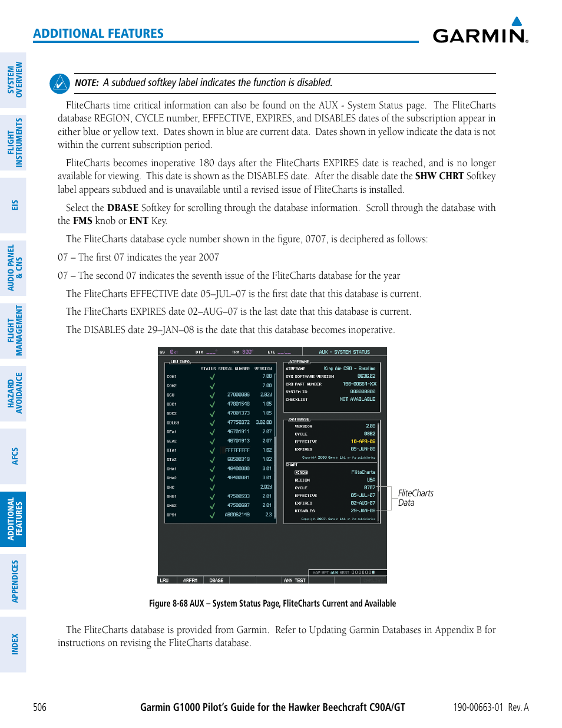
Task: Click the DATABASE box scrollbar
Action: coord(379,472)
